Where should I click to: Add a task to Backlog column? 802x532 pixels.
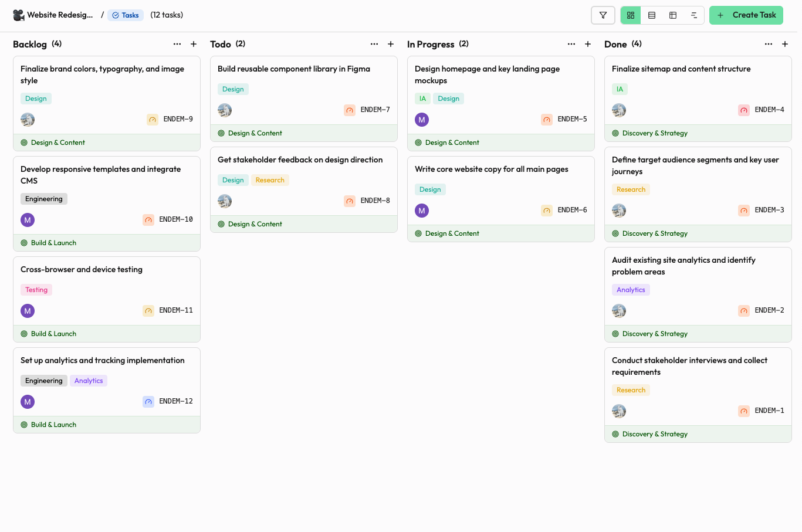(x=194, y=44)
